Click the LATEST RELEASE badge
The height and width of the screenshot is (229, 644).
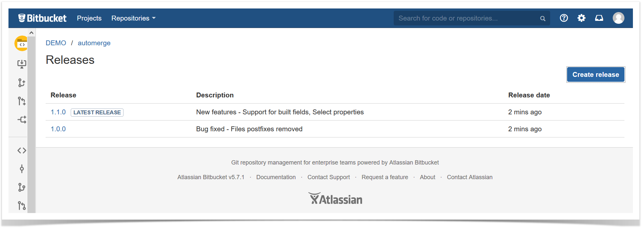click(x=97, y=112)
